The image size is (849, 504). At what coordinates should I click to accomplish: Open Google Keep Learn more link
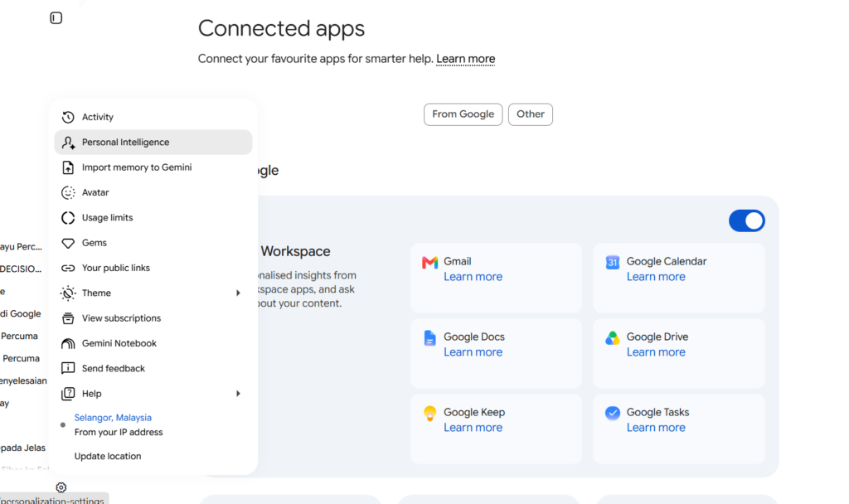pyautogui.click(x=473, y=428)
